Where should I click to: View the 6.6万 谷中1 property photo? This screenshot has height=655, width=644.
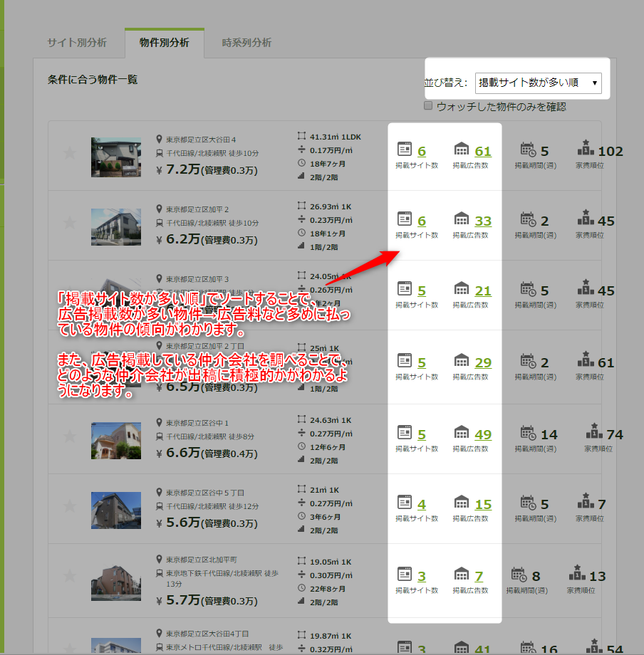[x=115, y=441]
